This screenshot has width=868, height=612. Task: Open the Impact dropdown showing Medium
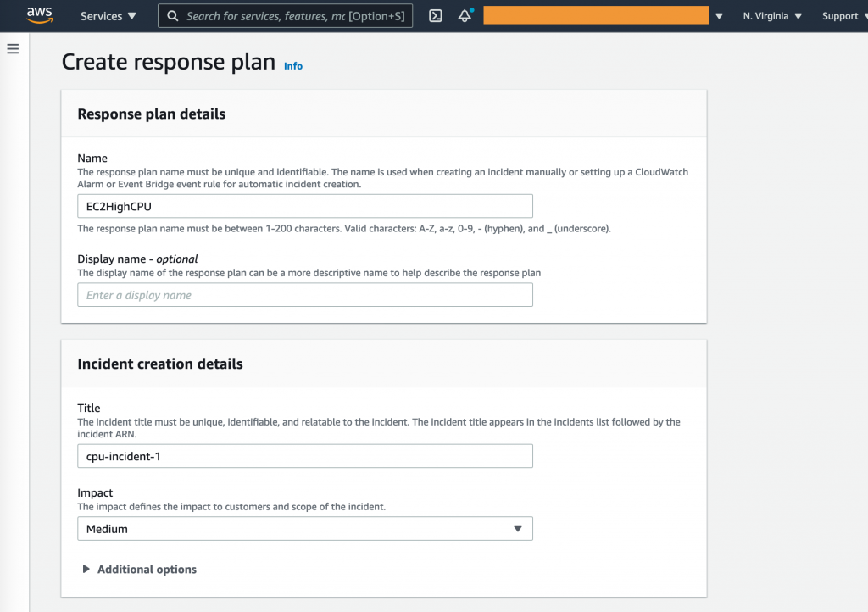point(304,528)
